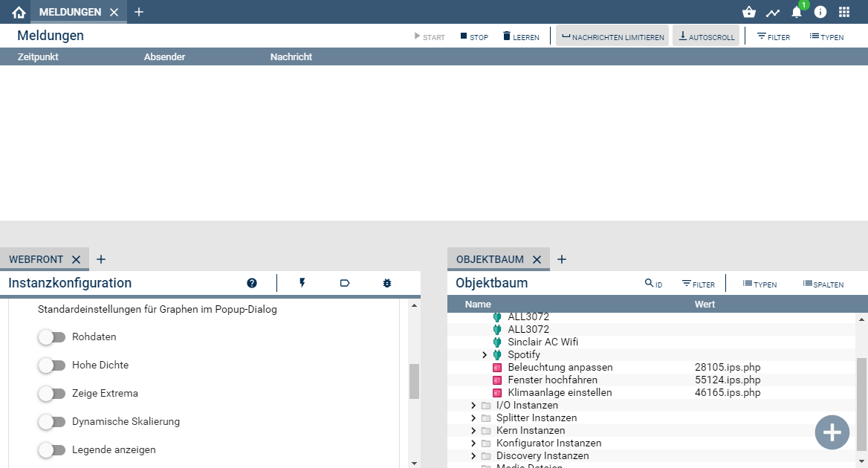Open the debug bug icon
This screenshot has width=868, height=468.
click(386, 283)
